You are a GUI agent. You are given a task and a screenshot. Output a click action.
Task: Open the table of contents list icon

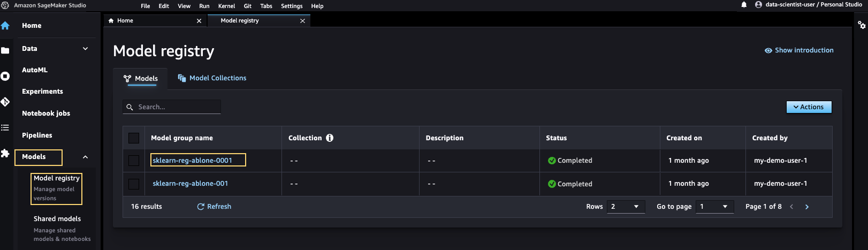tap(5, 127)
